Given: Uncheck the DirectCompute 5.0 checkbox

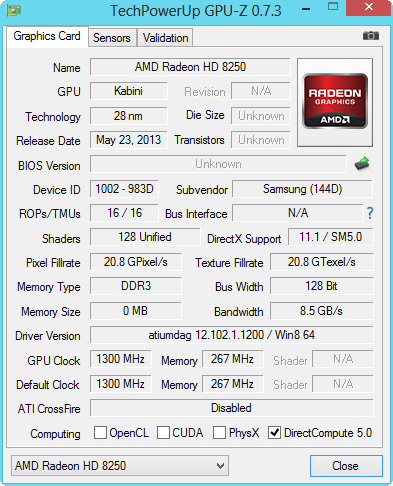Looking at the screenshot, I should coord(274,433).
